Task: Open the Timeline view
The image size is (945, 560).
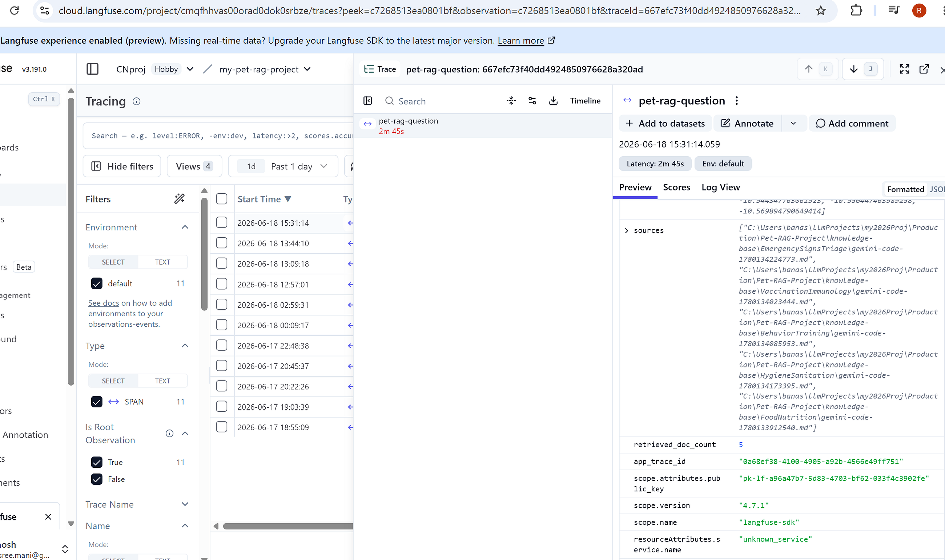Action: (x=585, y=101)
